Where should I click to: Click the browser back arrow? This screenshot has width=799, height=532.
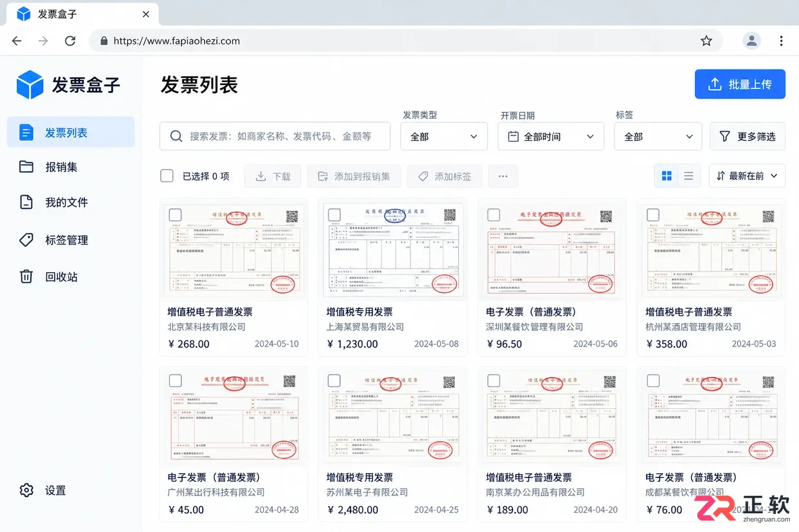point(17,41)
